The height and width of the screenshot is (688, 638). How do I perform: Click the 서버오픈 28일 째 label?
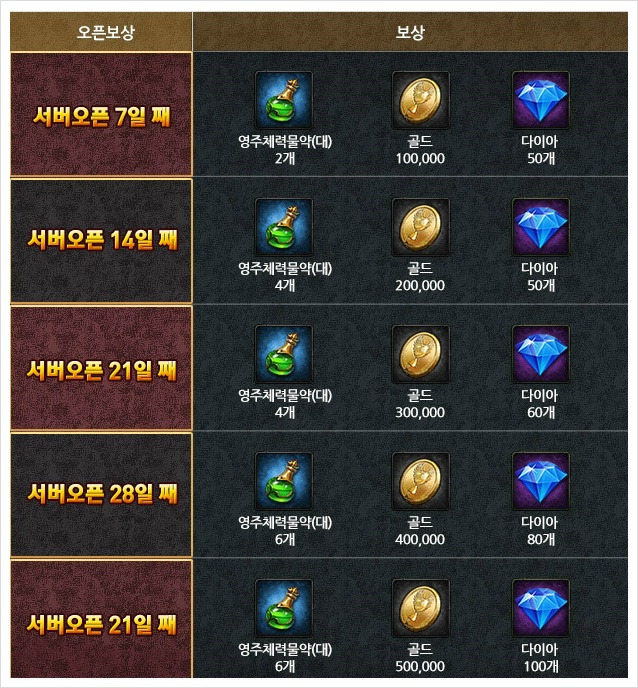102,494
